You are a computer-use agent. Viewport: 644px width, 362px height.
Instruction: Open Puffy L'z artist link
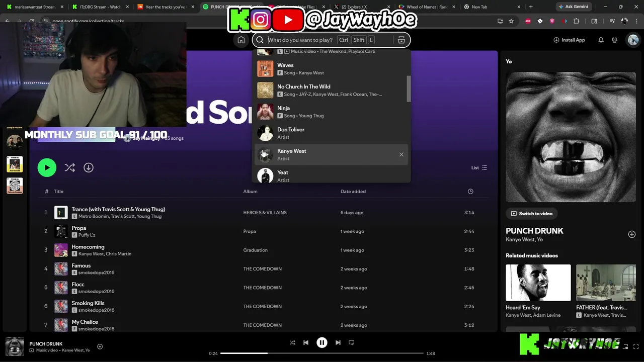[87, 235]
